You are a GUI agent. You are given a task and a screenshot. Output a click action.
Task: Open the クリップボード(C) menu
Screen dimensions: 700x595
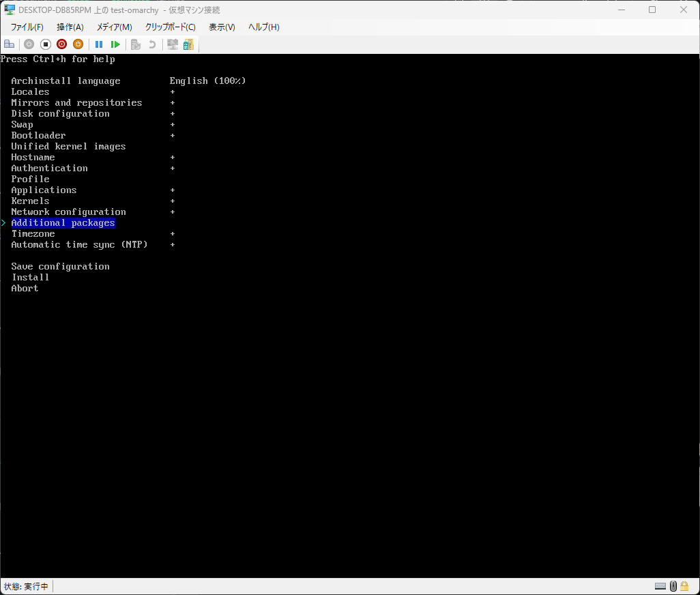[170, 27]
